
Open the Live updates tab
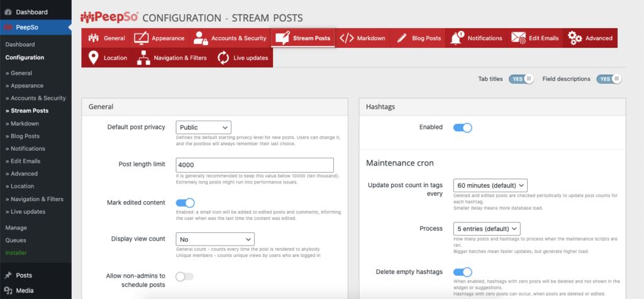[242, 58]
